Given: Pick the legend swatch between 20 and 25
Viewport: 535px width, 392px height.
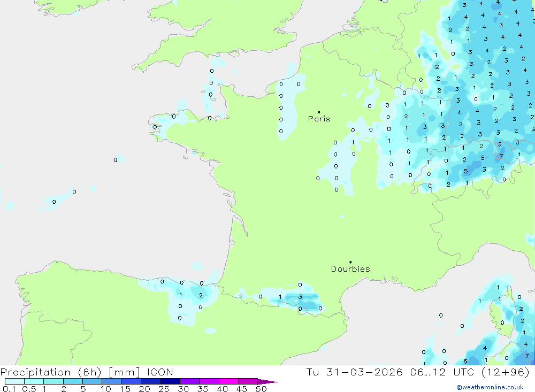Looking at the screenshot, I should 151,381.
